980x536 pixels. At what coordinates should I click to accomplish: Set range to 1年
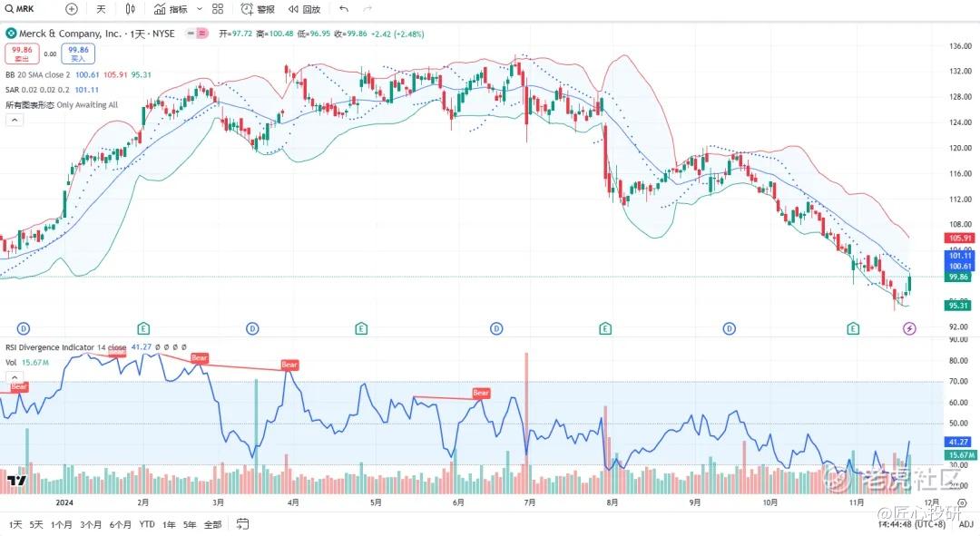tap(169, 525)
